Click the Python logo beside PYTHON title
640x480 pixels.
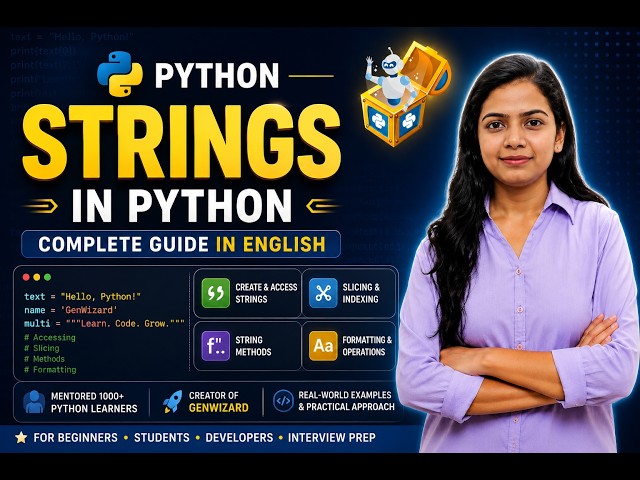[x=120, y=74]
